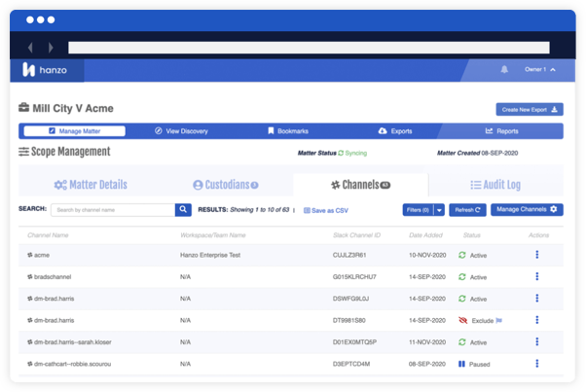Click the Manage Channels button
586x392 pixels.
527,209
